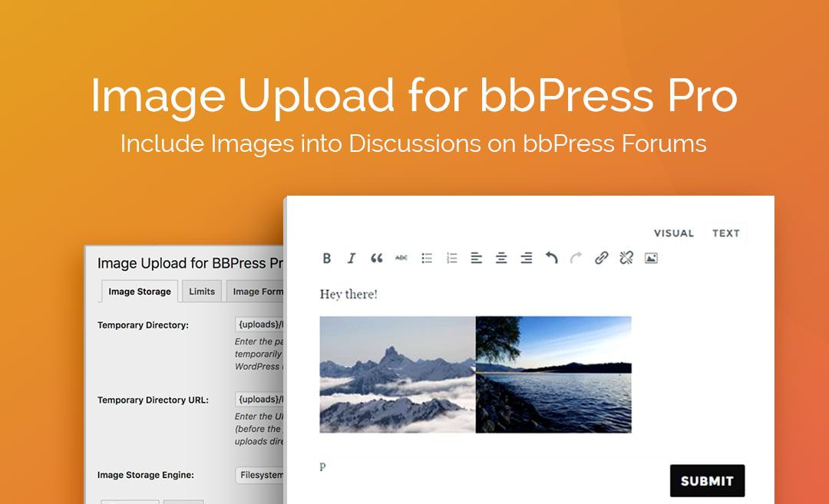The width and height of the screenshot is (829, 504).
Task: Undo the last edit
Action: [551, 258]
